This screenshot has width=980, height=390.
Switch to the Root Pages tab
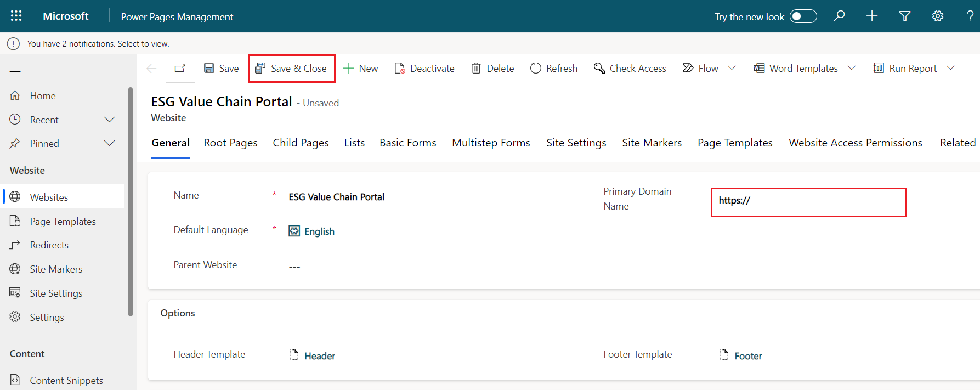pyautogui.click(x=230, y=143)
